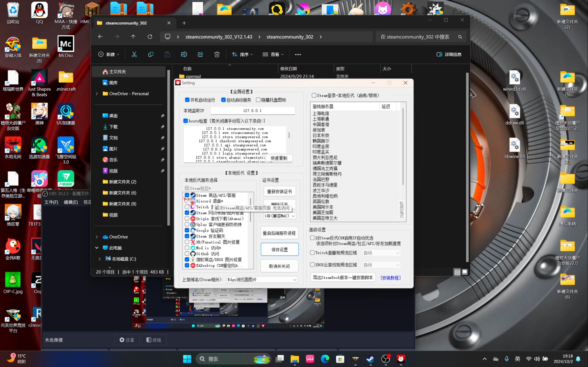588x367 pixels.
Task: Go up one folder level in Explorer
Action: tap(133, 37)
